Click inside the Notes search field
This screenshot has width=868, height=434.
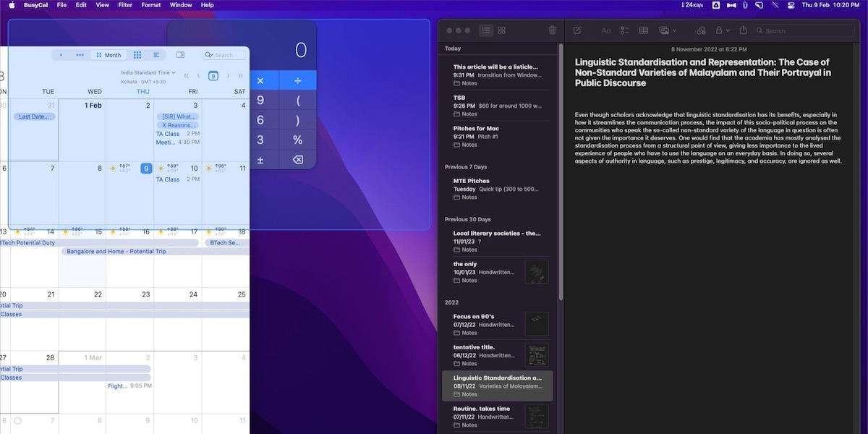[803, 30]
